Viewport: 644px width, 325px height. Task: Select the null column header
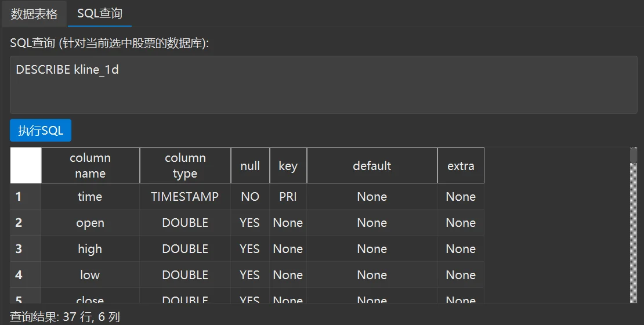[x=250, y=165]
